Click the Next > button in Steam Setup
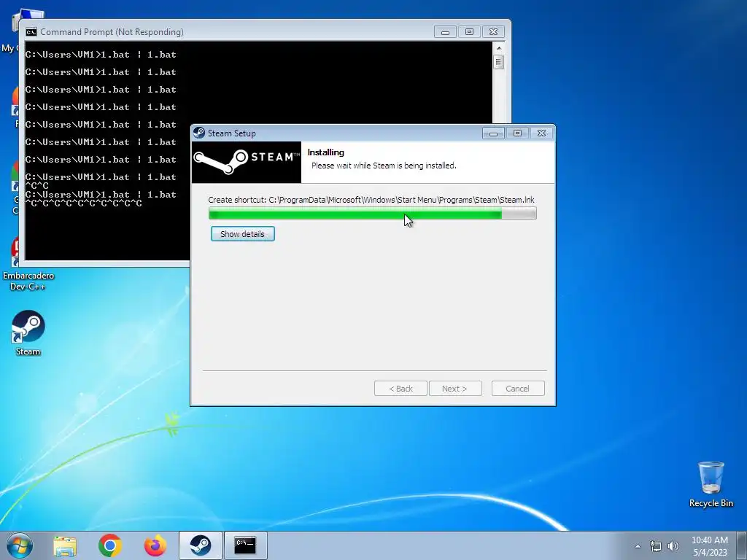747x560 pixels. point(455,389)
